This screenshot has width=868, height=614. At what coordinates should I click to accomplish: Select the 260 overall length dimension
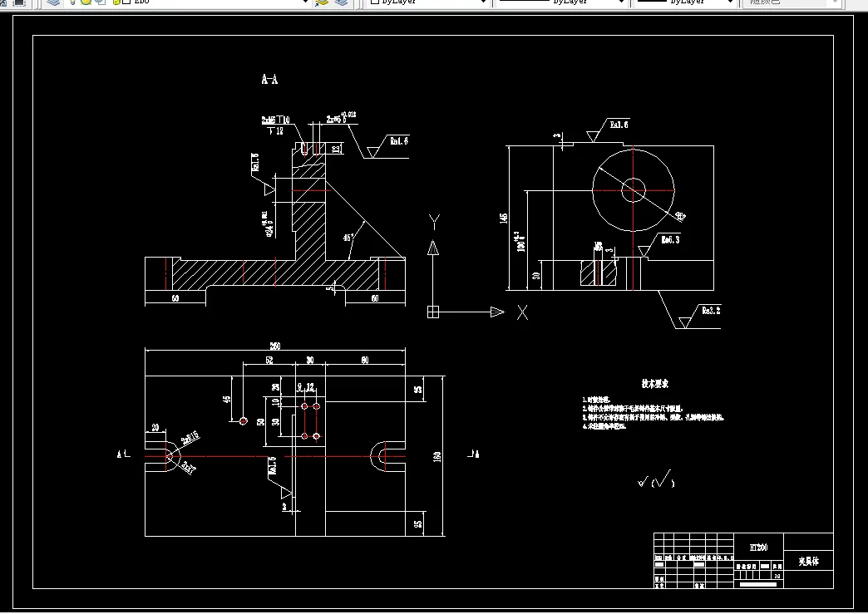275,346
